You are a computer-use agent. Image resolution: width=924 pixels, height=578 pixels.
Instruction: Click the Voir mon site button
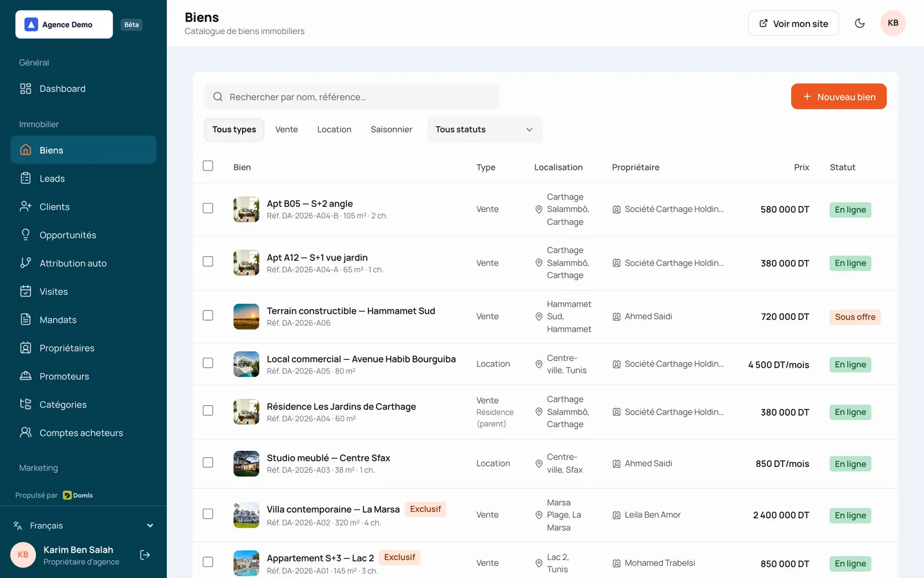click(793, 23)
